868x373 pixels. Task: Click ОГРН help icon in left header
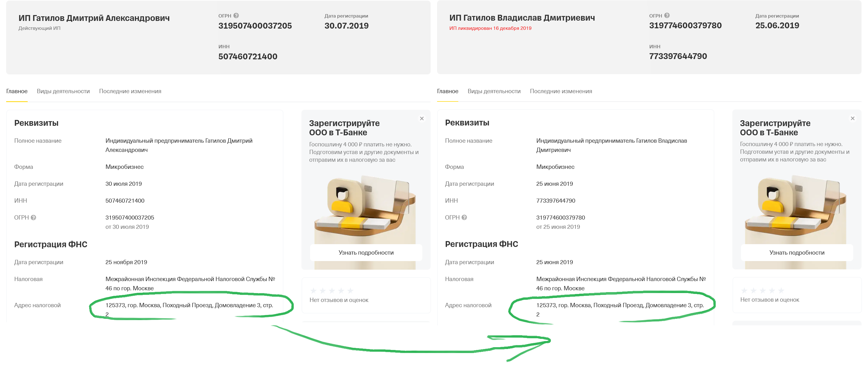pyautogui.click(x=236, y=15)
